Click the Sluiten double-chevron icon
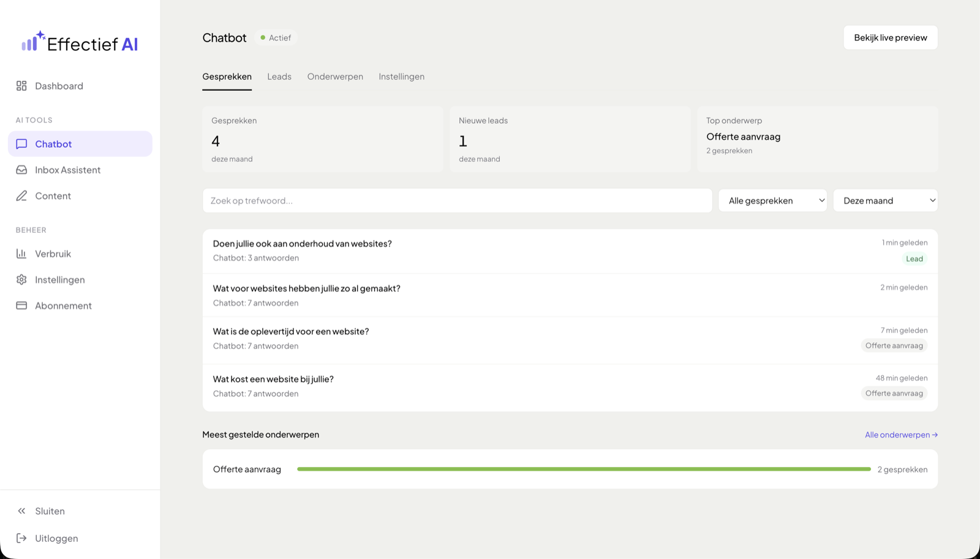Image resolution: width=980 pixels, height=559 pixels. click(x=21, y=511)
